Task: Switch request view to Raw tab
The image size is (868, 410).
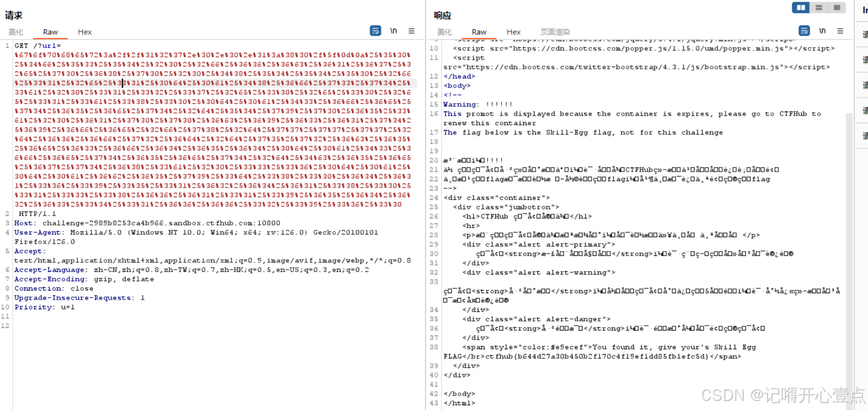Action: (51, 32)
